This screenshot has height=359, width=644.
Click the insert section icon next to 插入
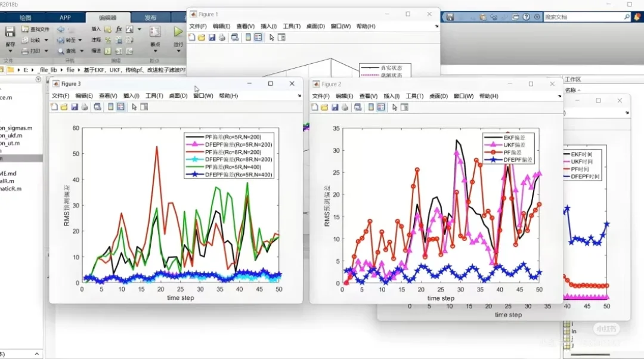pos(107,29)
